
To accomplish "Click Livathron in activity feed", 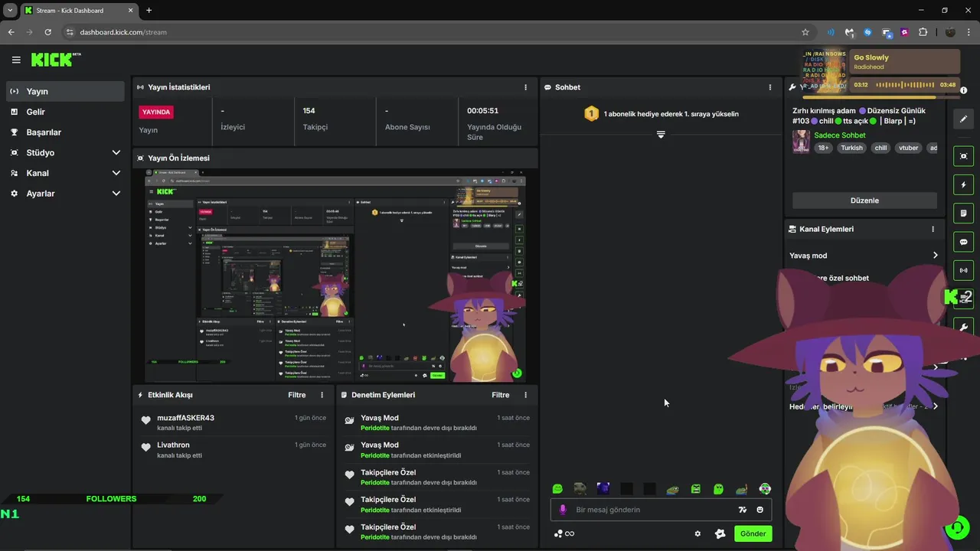I will [173, 445].
